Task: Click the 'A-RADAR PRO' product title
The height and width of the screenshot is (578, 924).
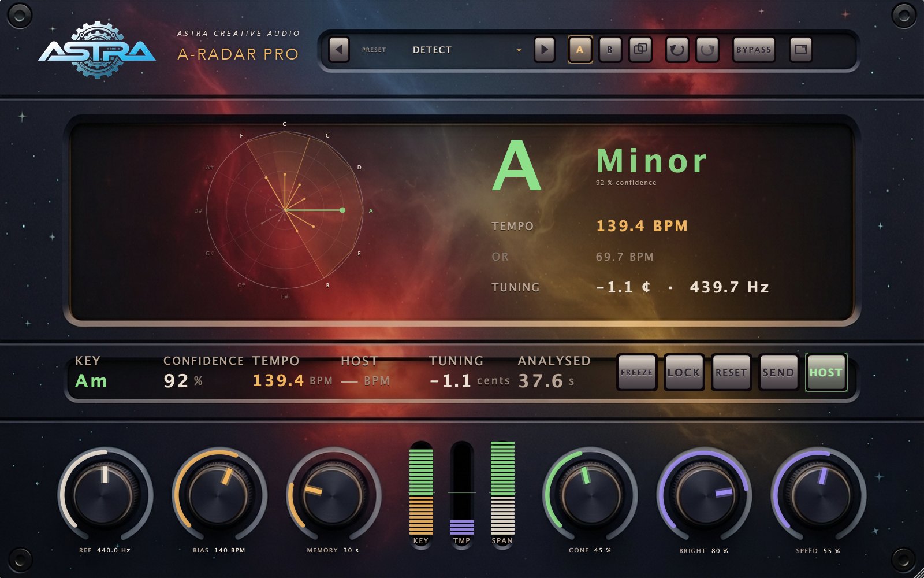Action: (x=238, y=54)
